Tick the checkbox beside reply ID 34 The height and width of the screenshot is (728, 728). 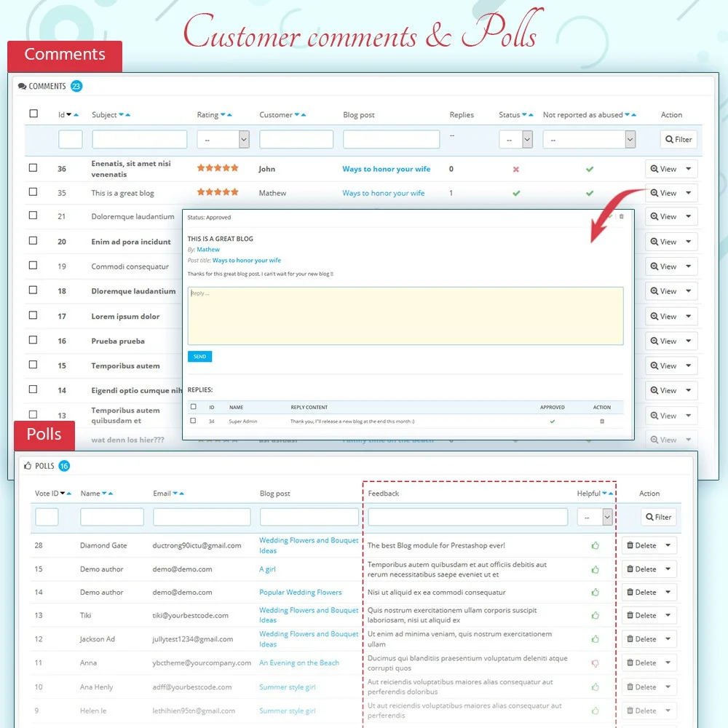(191, 420)
